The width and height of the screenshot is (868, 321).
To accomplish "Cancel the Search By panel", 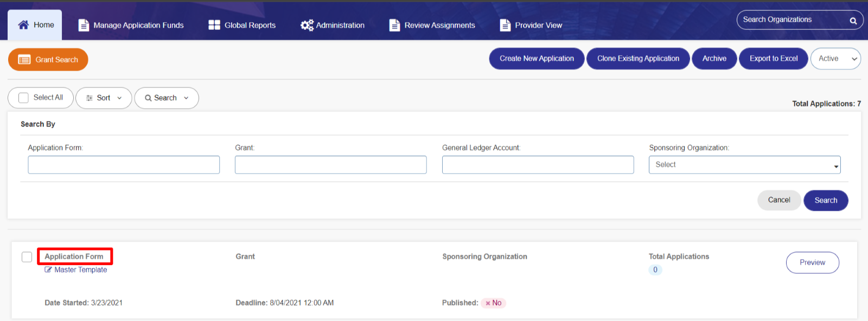I will (x=779, y=200).
